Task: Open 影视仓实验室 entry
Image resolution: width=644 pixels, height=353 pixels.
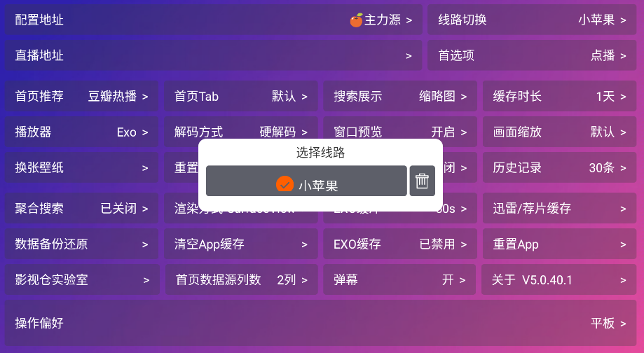Action: tap(82, 279)
